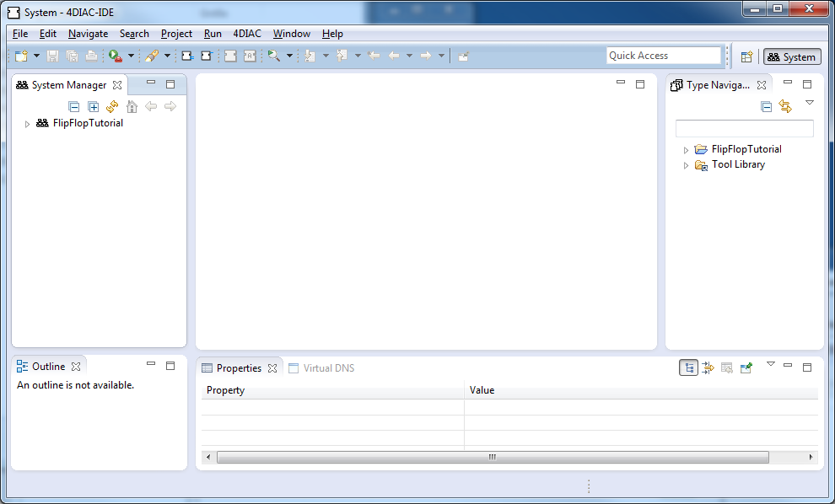Click Restore Default Value icon in Properties
The image size is (835, 504).
tap(727, 367)
